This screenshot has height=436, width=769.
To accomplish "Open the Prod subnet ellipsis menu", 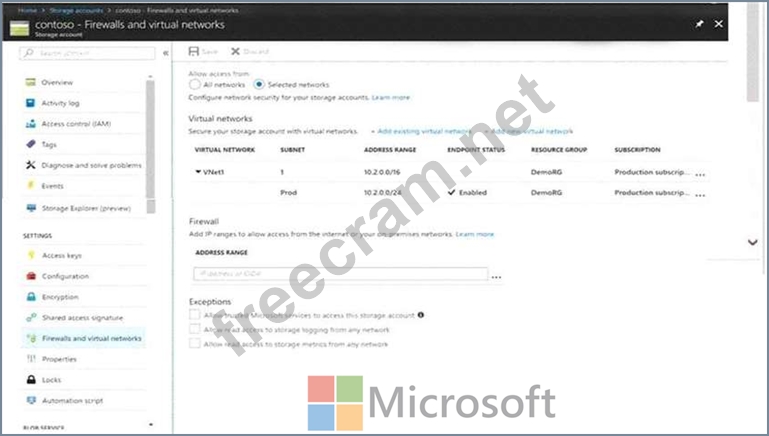I will coord(700,195).
